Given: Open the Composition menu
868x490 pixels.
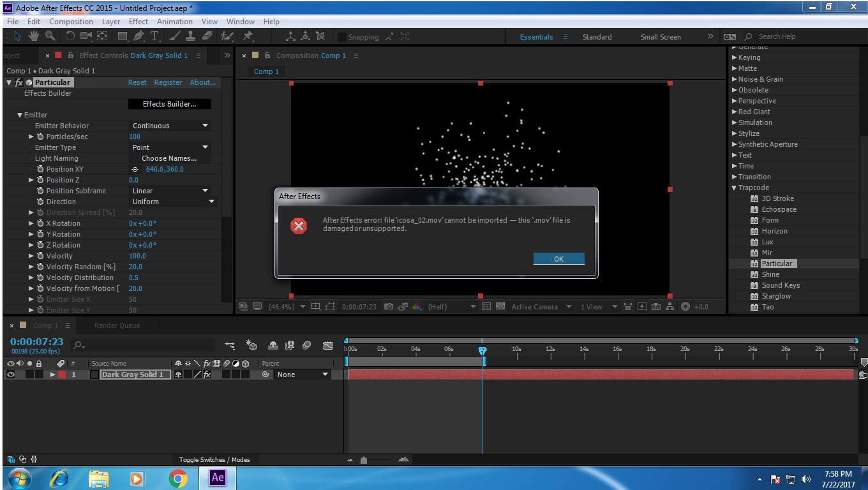Looking at the screenshot, I should pyautogui.click(x=71, y=21).
